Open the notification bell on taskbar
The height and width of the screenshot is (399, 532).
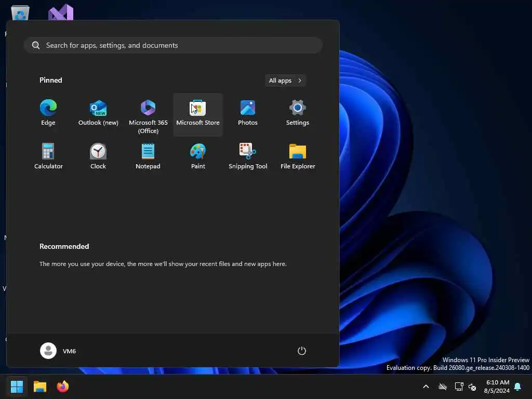click(518, 387)
